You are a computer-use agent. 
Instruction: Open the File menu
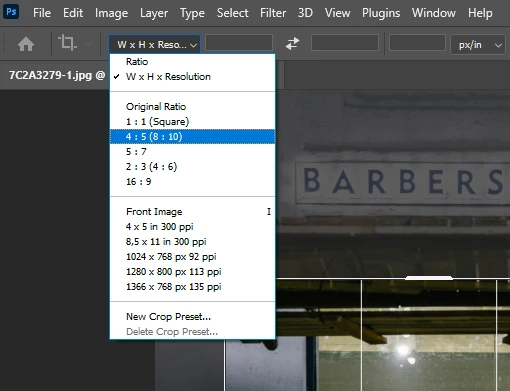(x=42, y=13)
